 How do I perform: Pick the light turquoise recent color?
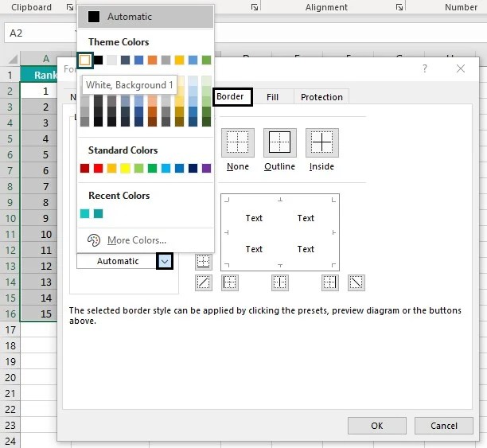[x=85, y=213]
